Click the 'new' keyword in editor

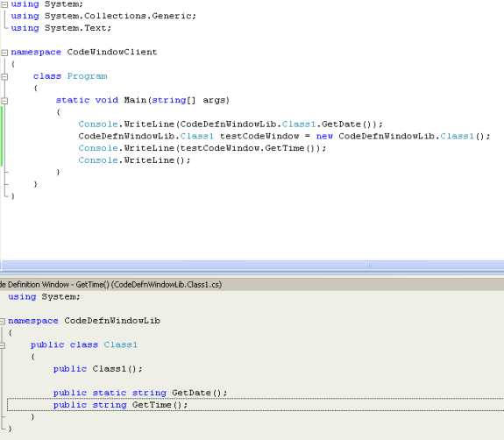coord(324,136)
